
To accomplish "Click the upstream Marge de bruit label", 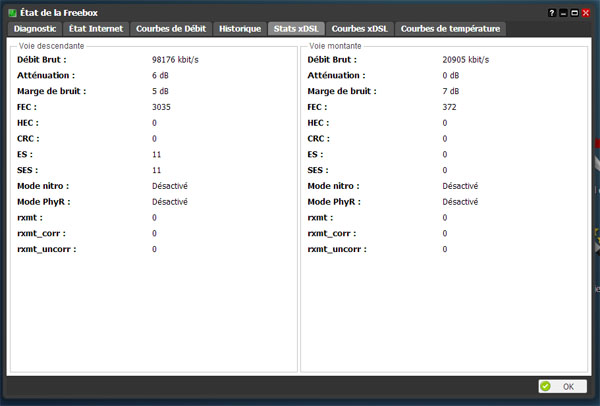I will click(342, 91).
